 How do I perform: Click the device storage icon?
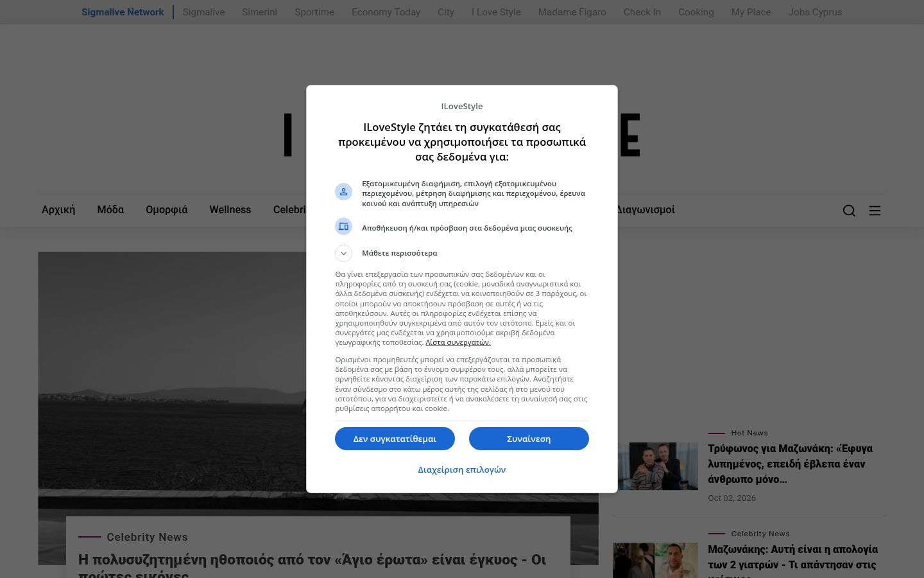coord(344,227)
